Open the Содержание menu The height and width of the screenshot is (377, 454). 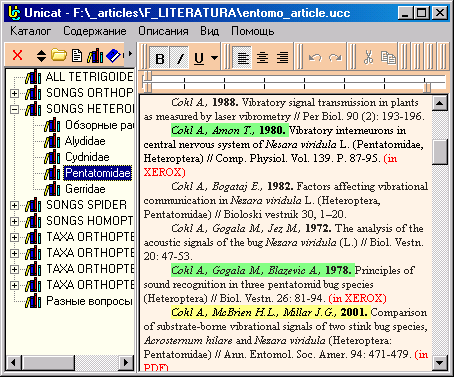95,31
